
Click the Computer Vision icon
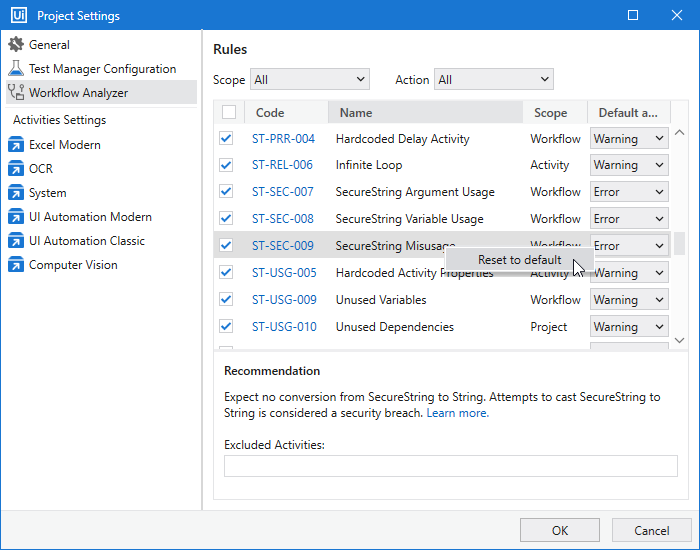(x=16, y=265)
